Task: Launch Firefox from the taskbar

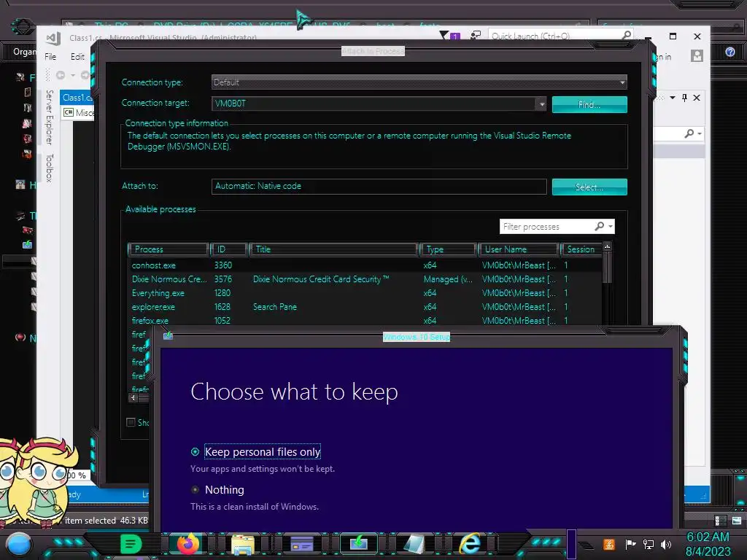Action: click(188, 544)
